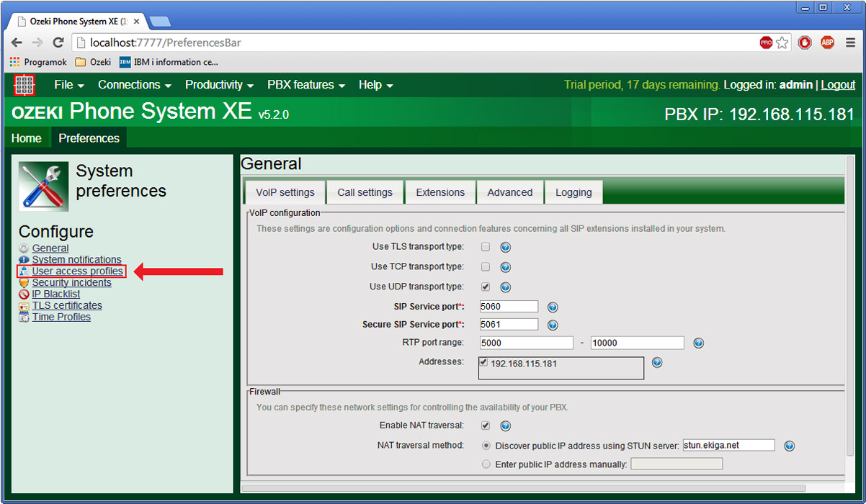Expand the Help dropdown menu
The image size is (866, 504).
(375, 85)
